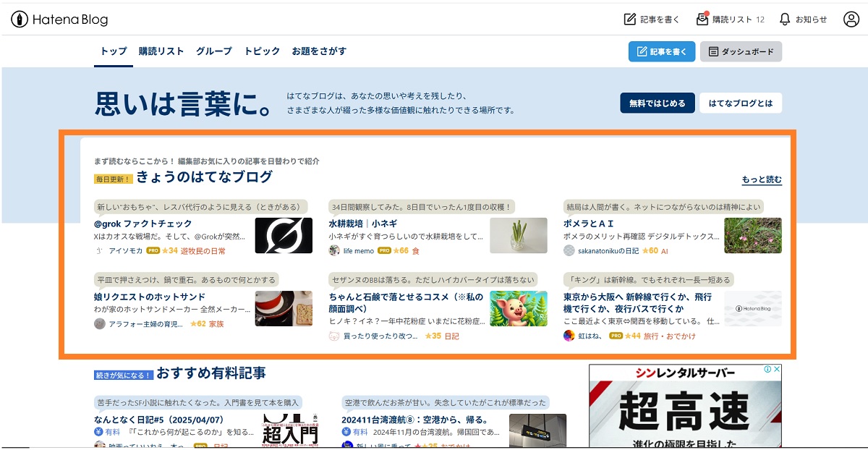Click the ★66 star count
The width and height of the screenshot is (868, 450).
coord(401,251)
